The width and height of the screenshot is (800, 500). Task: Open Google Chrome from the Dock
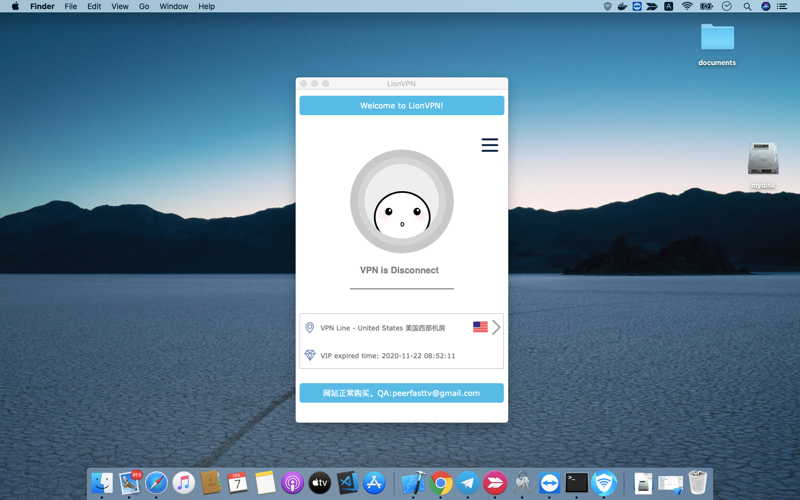[441, 483]
